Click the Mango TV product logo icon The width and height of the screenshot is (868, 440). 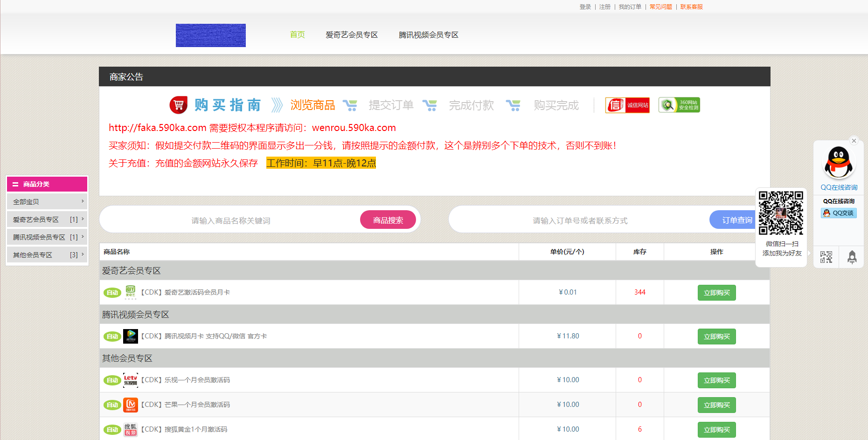[x=131, y=405]
